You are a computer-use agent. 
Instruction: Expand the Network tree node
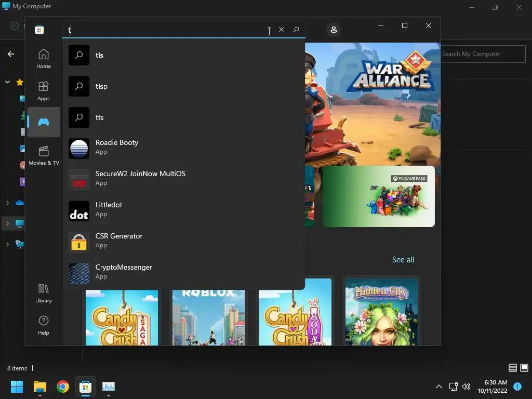coord(7,244)
